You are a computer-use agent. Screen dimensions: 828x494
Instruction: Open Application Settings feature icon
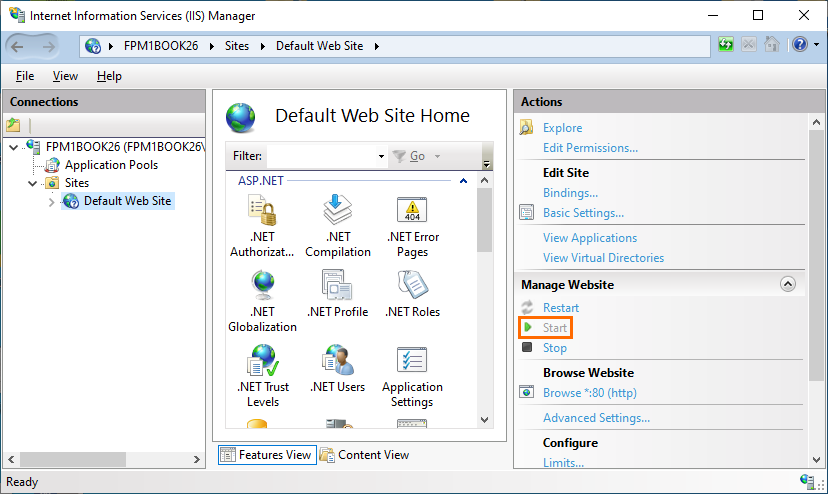(412, 360)
